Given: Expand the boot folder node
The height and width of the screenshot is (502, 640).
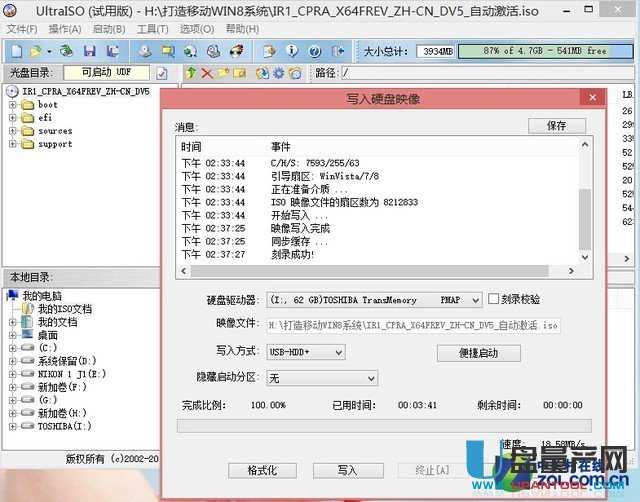Looking at the screenshot, I should pyautogui.click(x=13, y=105).
